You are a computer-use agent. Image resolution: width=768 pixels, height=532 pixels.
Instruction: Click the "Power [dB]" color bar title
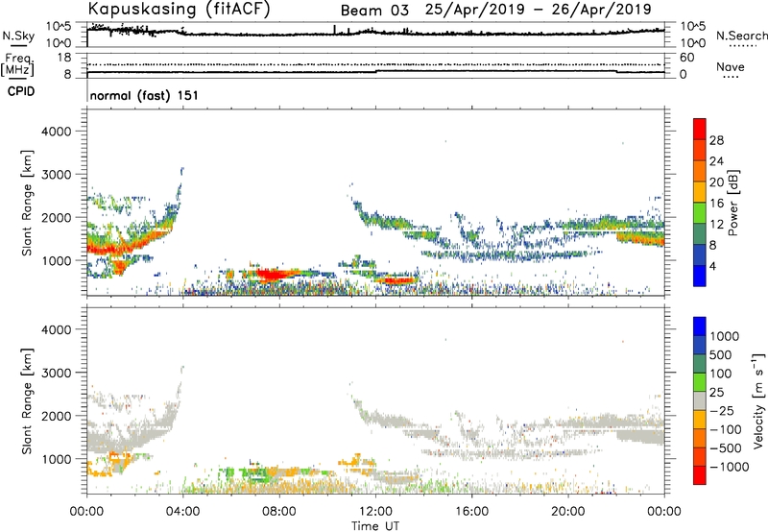(733, 203)
